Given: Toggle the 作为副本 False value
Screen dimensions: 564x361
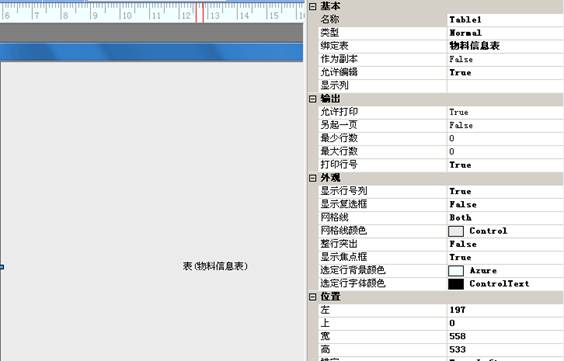Looking at the screenshot, I should pyautogui.click(x=505, y=59).
